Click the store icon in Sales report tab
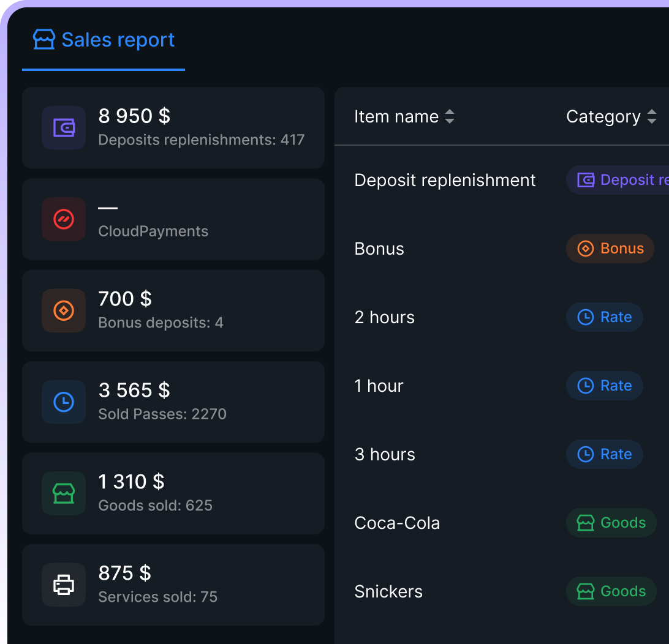Viewport: 669px width, 644px height. [44, 40]
